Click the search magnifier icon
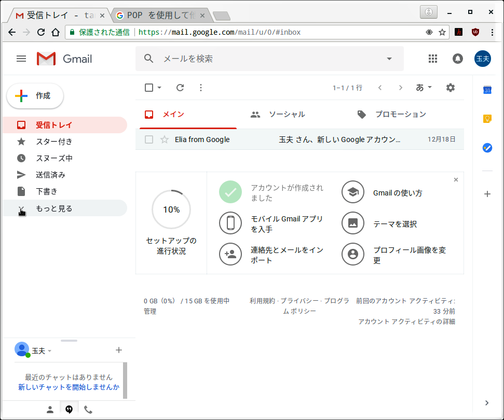Image resolution: width=504 pixels, height=420 pixels. point(148,59)
